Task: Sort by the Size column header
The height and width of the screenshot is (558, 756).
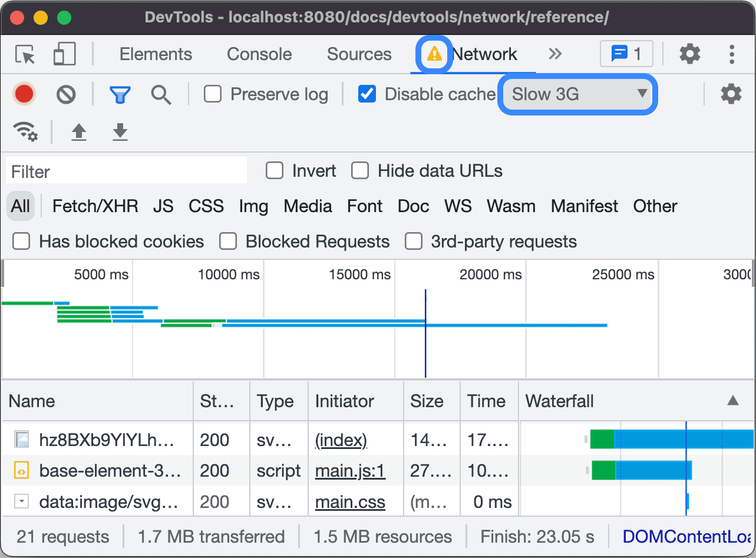Action: point(431,401)
